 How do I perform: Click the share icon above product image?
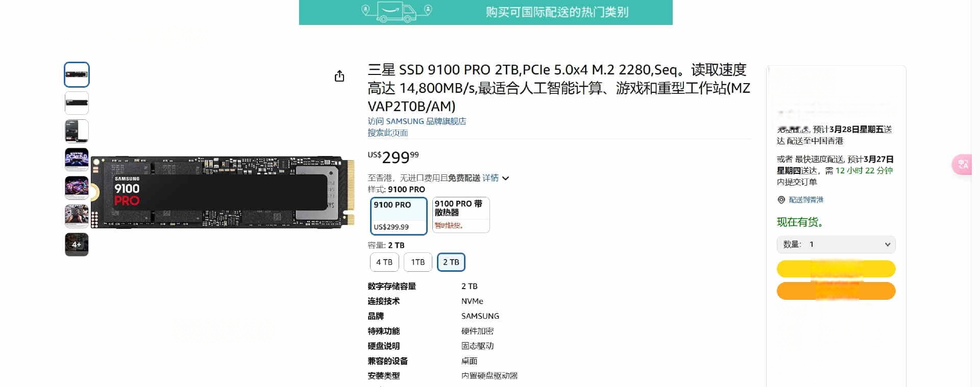pos(339,76)
